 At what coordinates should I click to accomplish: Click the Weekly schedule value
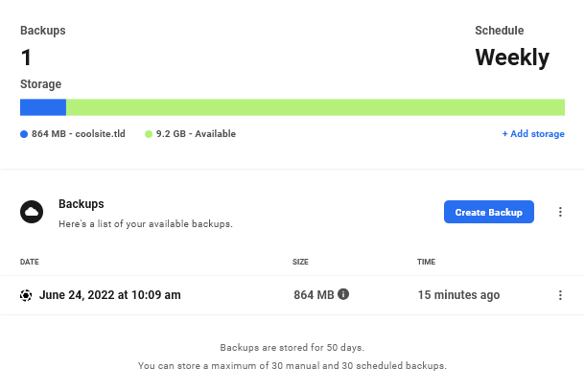pos(512,58)
